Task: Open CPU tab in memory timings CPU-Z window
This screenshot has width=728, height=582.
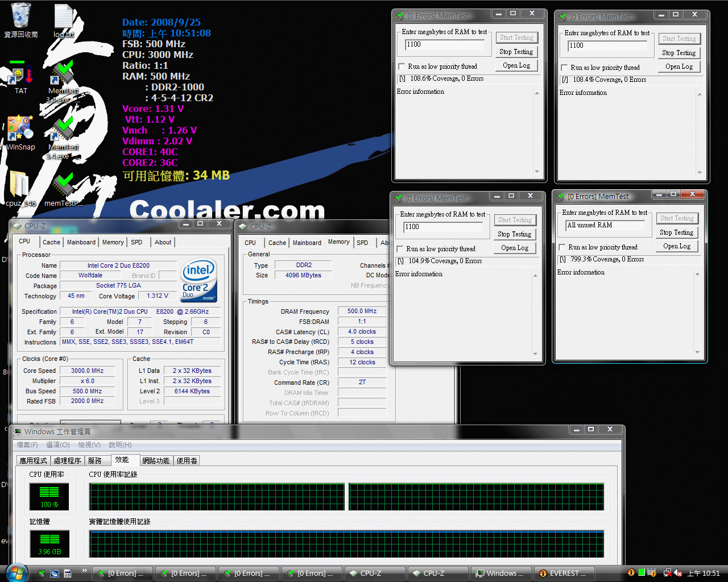Action: click(x=250, y=243)
